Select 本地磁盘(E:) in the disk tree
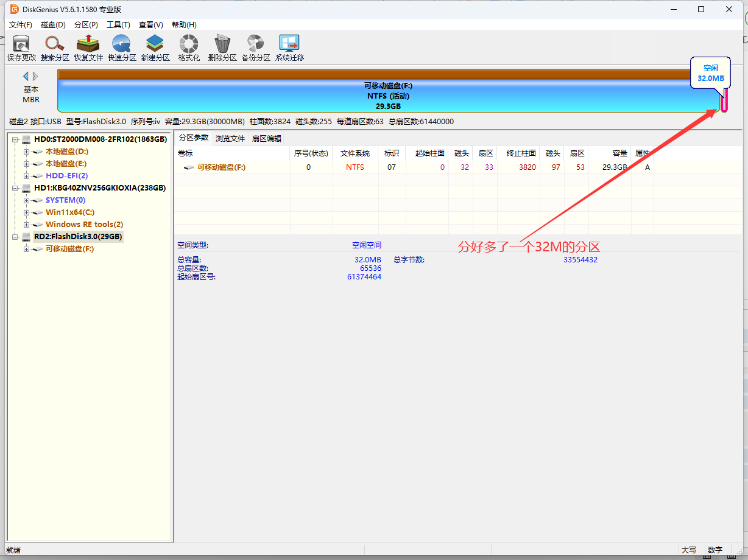Image resolution: width=748 pixels, height=560 pixels. 66,164
